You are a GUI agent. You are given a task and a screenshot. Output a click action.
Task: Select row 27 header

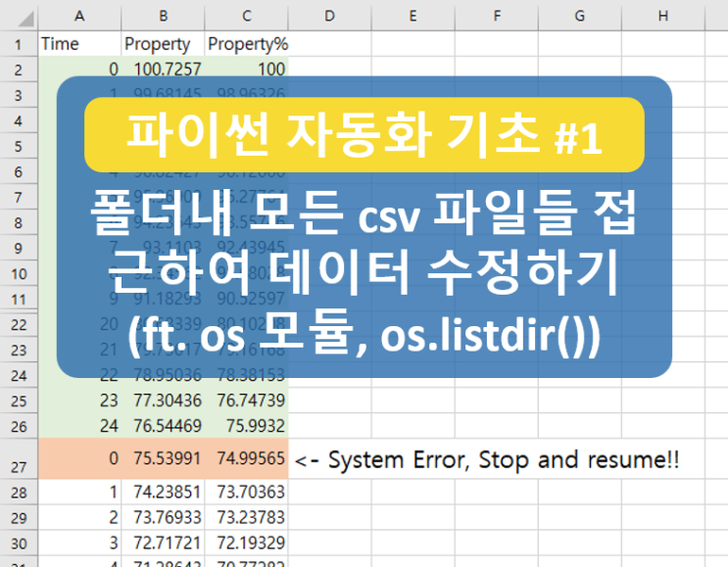tap(19, 459)
